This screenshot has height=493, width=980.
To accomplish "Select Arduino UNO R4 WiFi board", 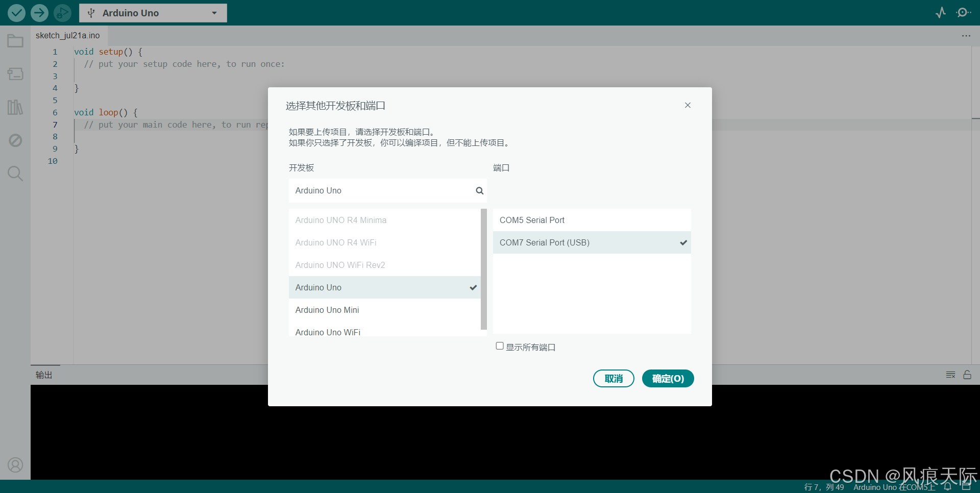I will tap(385, 242).
